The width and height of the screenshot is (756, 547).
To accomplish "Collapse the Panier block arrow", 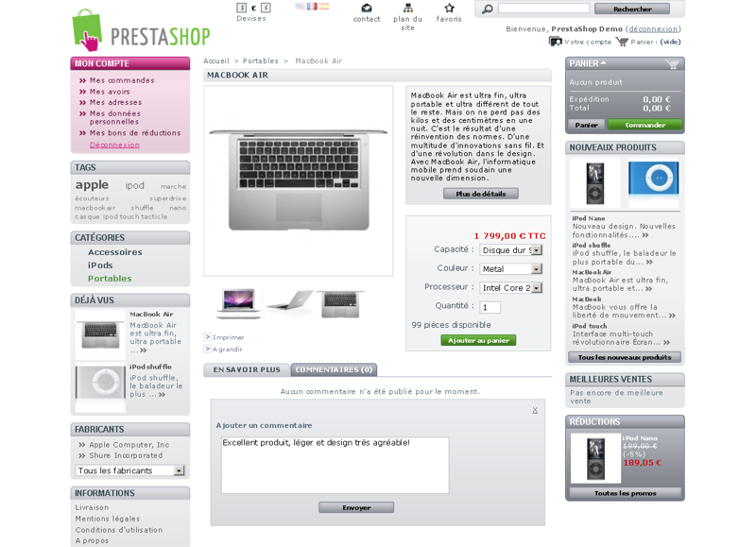I will (603, 63).
